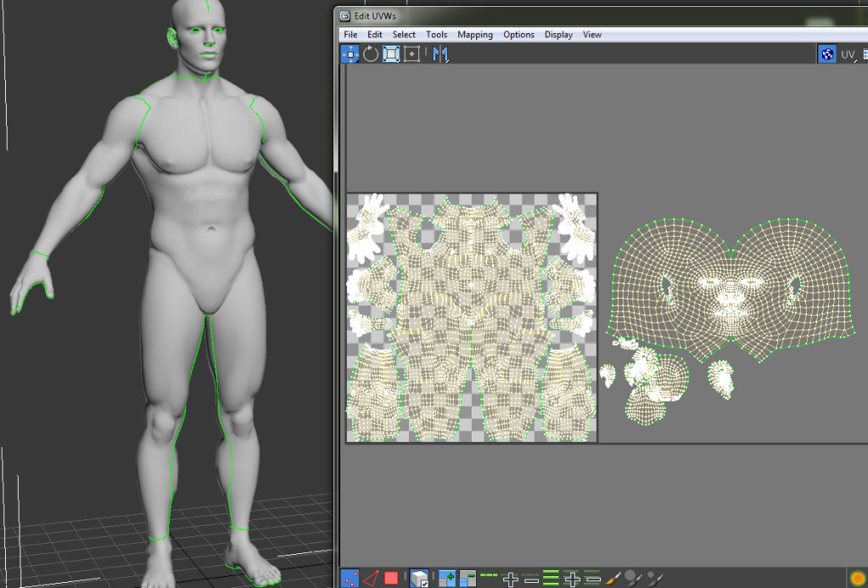This screenshot has width=868, height=588.
Task: Open the Mapping menu
Action: point(474,35)
